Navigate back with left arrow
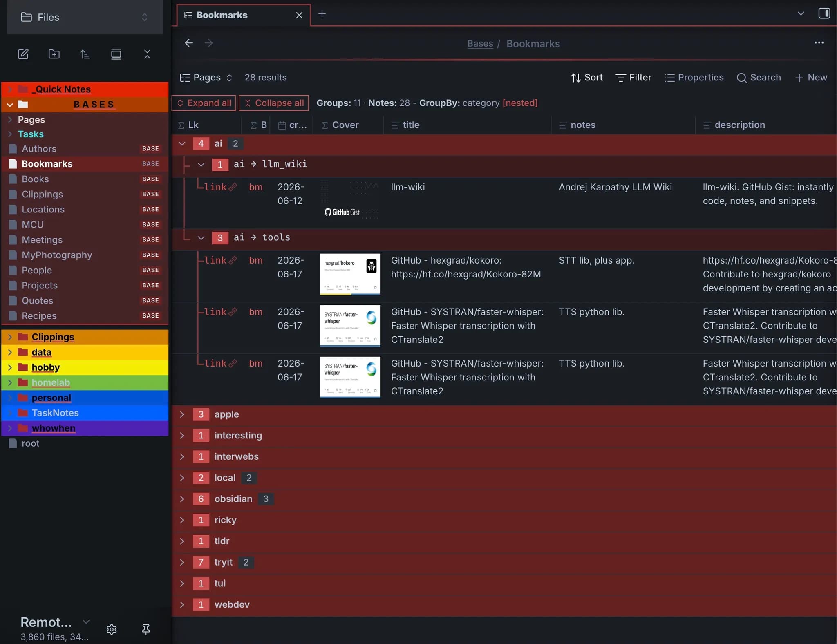The image size is (837, 644). click(x=189, y=43)
